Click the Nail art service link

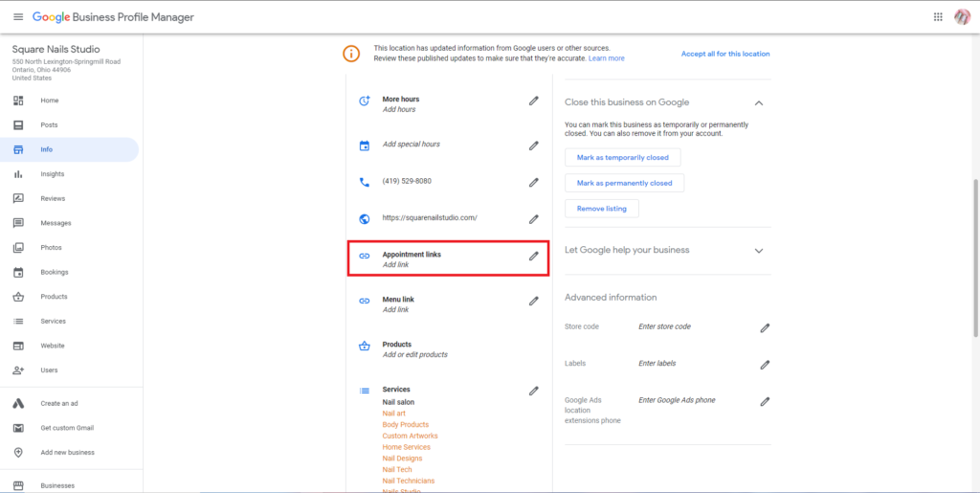pos(393,414)
